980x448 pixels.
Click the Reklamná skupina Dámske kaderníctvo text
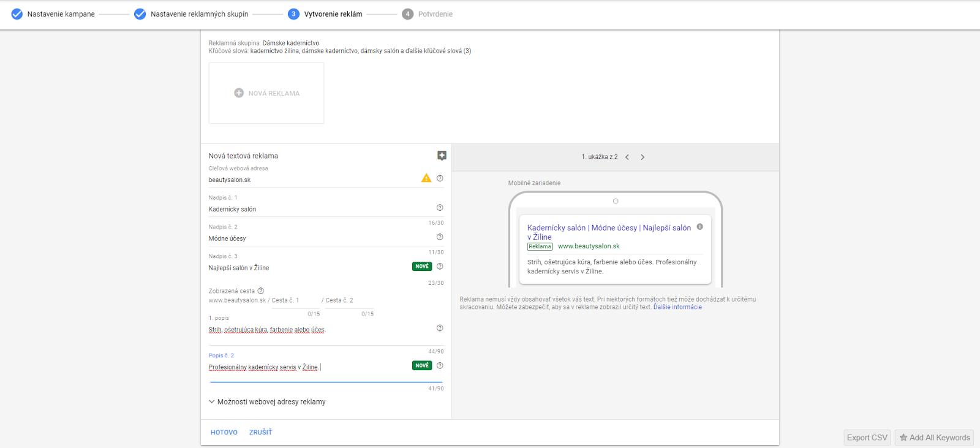[x=264, y=44]
